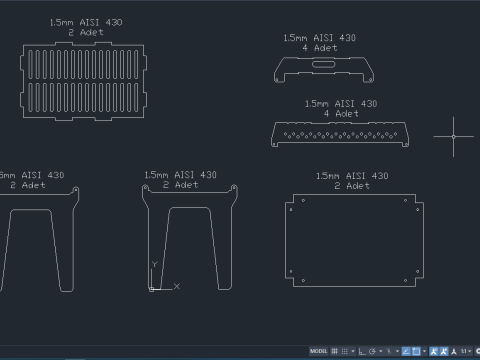Toggle drawing grid display

coord(334,351)
